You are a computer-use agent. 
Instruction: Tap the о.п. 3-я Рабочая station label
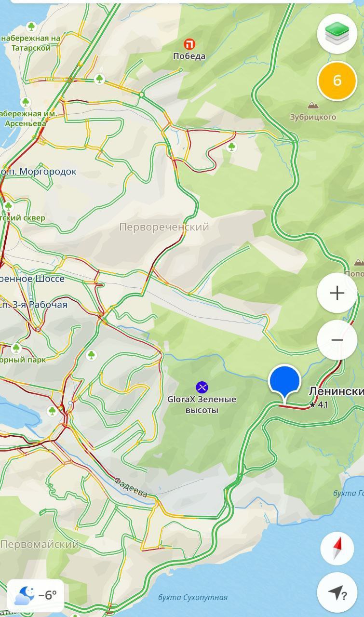(34, 305)
